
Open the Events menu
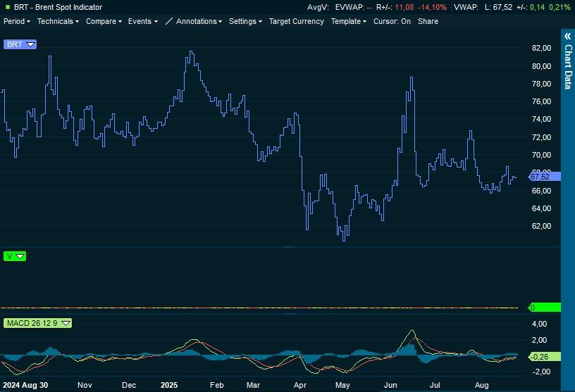click(142, 21)
